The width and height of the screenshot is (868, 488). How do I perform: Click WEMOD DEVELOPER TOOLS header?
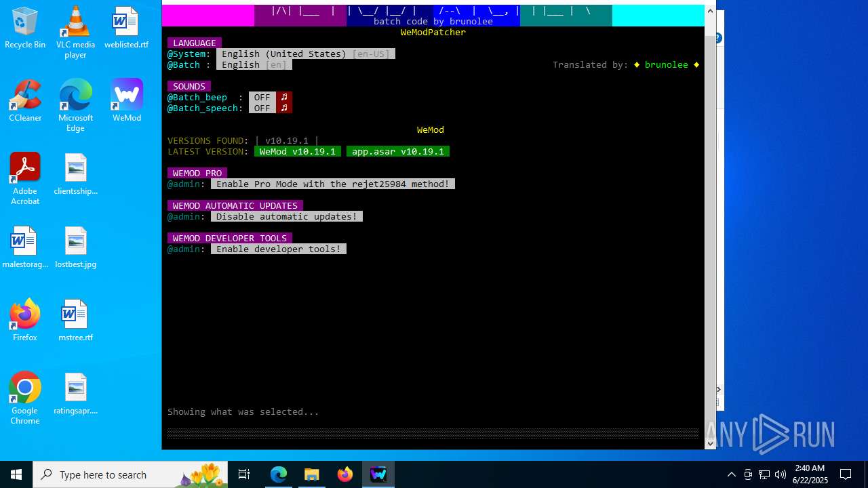tap(230, 238)
